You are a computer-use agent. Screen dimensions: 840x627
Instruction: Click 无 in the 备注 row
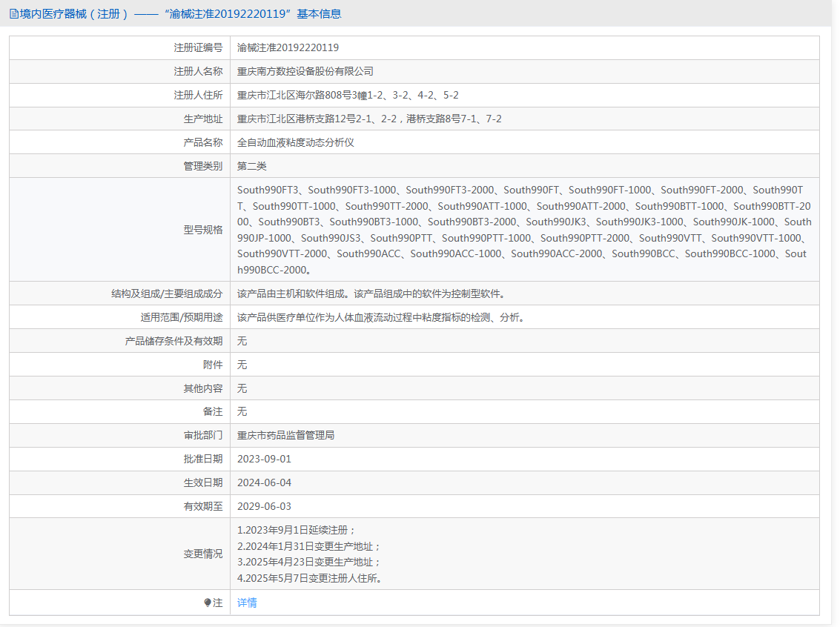point(242,412)
